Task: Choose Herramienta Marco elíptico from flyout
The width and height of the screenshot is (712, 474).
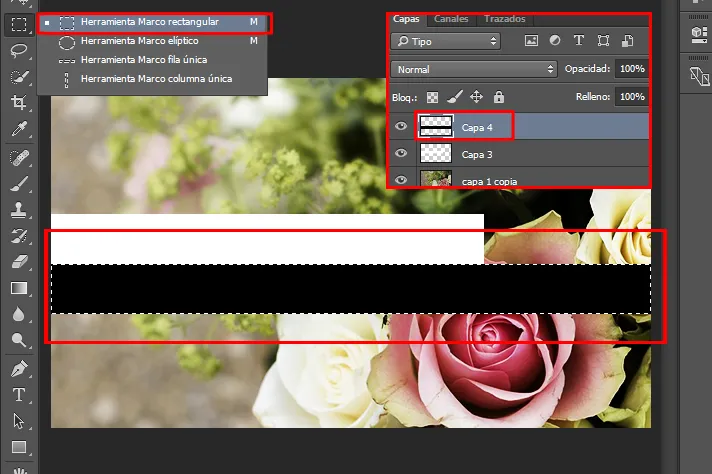Action: coord(153,41)
